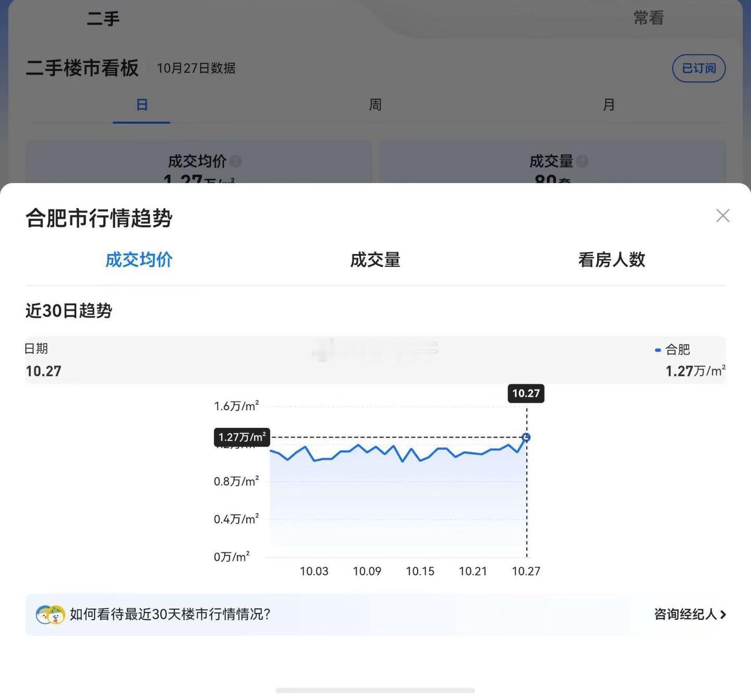Click the 10.15 date on x-axis
Viewport: 751px width, 700px height.
pyautogui.click(x=420, y=571)
